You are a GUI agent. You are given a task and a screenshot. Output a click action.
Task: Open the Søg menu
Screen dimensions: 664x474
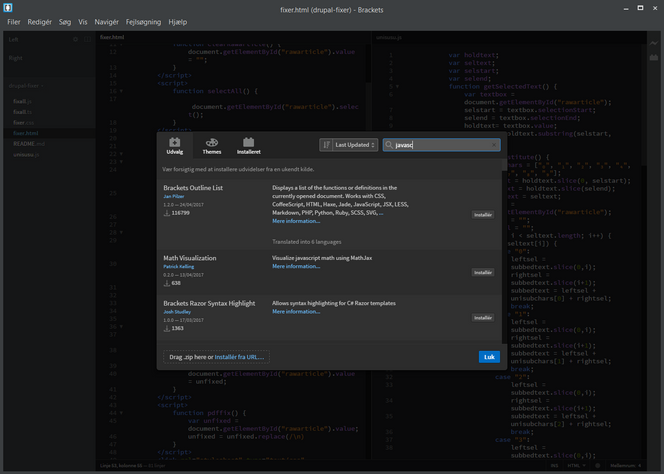(65, 22)
